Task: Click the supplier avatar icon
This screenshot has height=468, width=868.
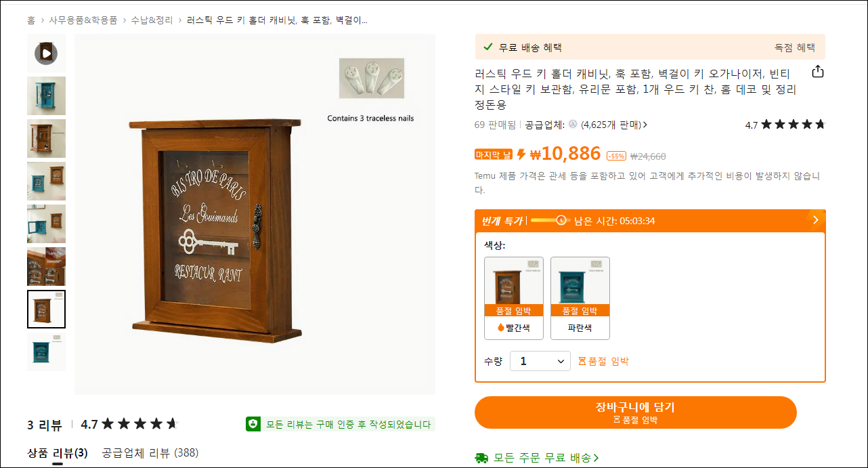Action: pyautogui.click(x=573, y=125)
